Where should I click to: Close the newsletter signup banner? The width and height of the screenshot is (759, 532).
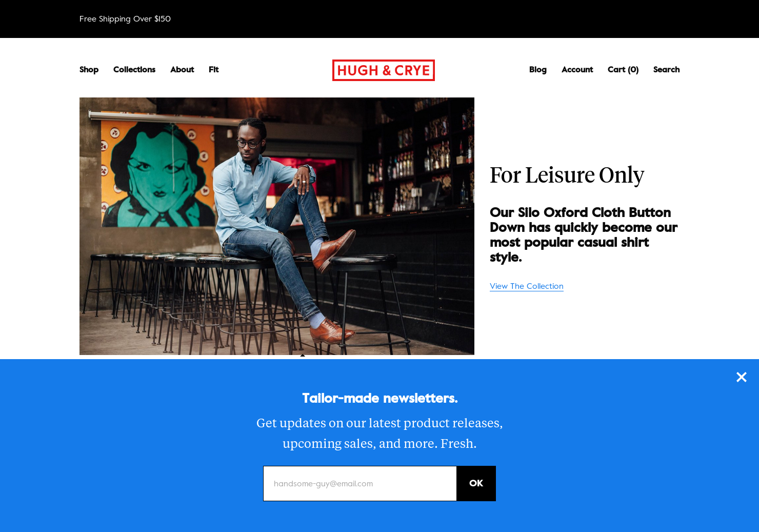[x=741, y=377]
